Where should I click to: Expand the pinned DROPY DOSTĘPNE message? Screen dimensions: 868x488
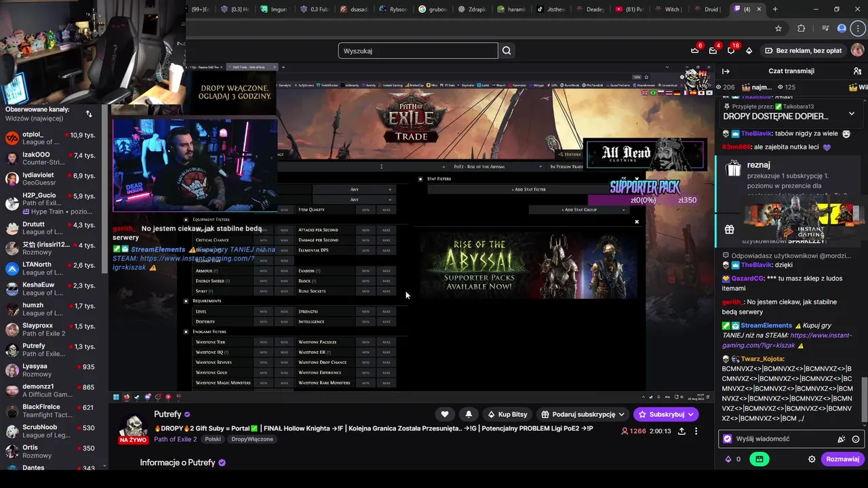(852, 113)
